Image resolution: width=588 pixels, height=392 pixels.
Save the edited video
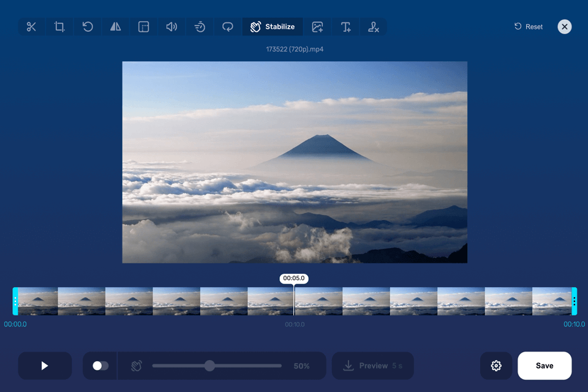pos(545,366)
